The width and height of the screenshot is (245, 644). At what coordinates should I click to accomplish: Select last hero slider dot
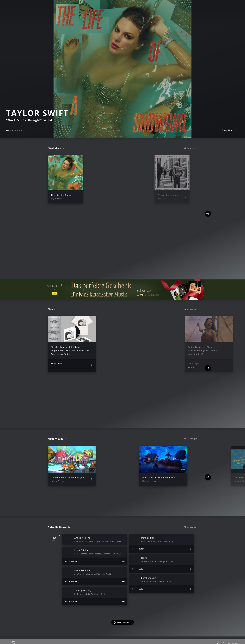coord(23,130)
